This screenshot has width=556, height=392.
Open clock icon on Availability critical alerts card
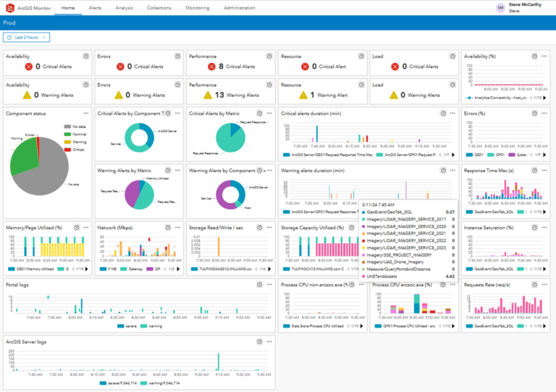point(86,56)
